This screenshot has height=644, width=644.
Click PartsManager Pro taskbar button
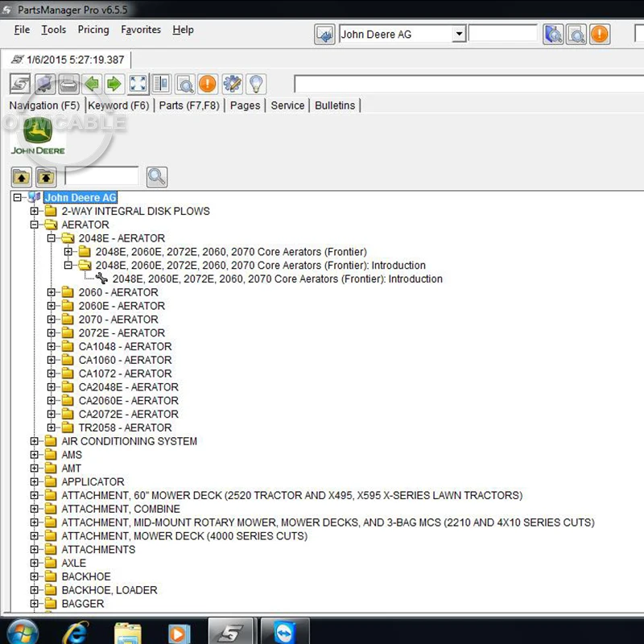pyautogui.click(x=231, y=633)
